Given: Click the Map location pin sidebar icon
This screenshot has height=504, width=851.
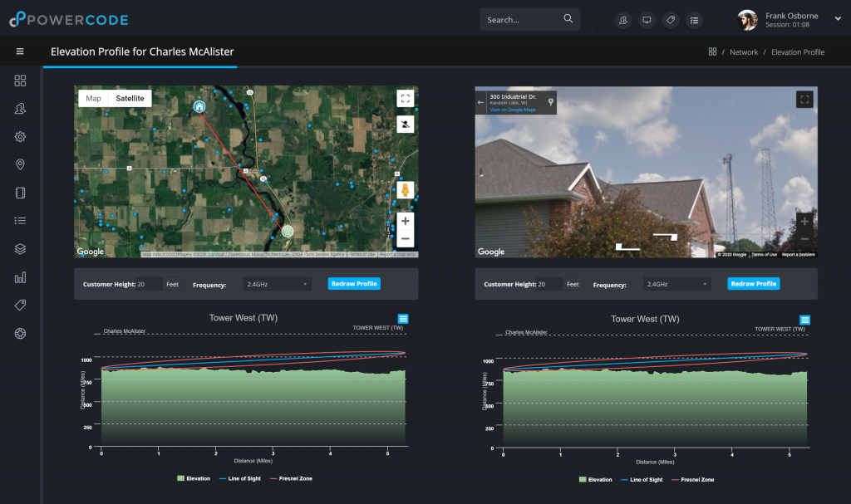Looking at the screenshot, I should (20, 164).
